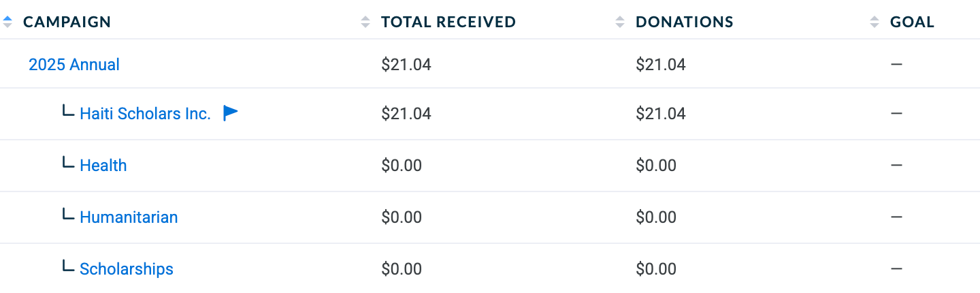Click the Goal column sort arrows

pyautogui.click(x=875, y=22)
